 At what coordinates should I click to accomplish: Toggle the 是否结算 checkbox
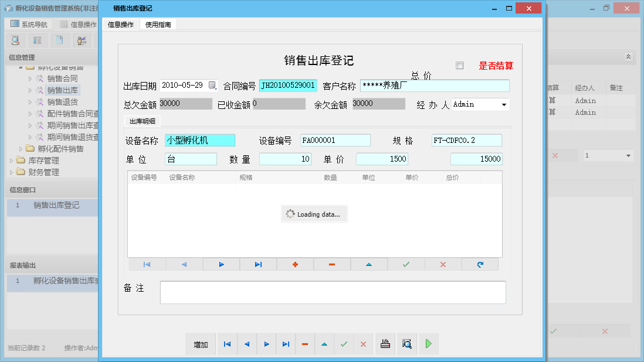(x=460, y=66)
